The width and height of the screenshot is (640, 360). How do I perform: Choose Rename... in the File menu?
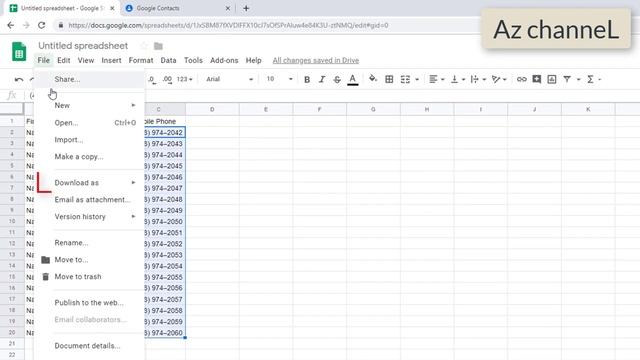tap(89, 243)
